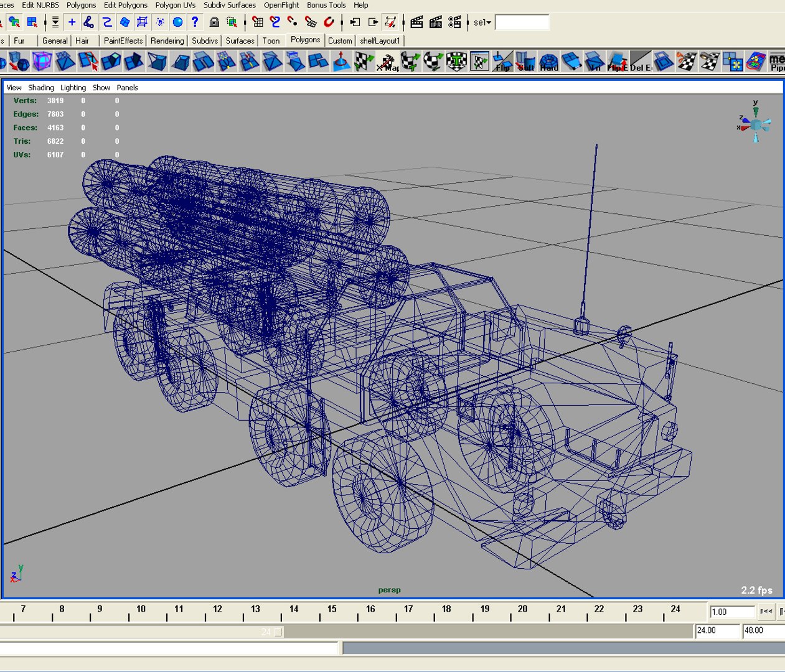785x672 pixels.
Task: Click the playback end field showing 24.00
Action: 717,630
